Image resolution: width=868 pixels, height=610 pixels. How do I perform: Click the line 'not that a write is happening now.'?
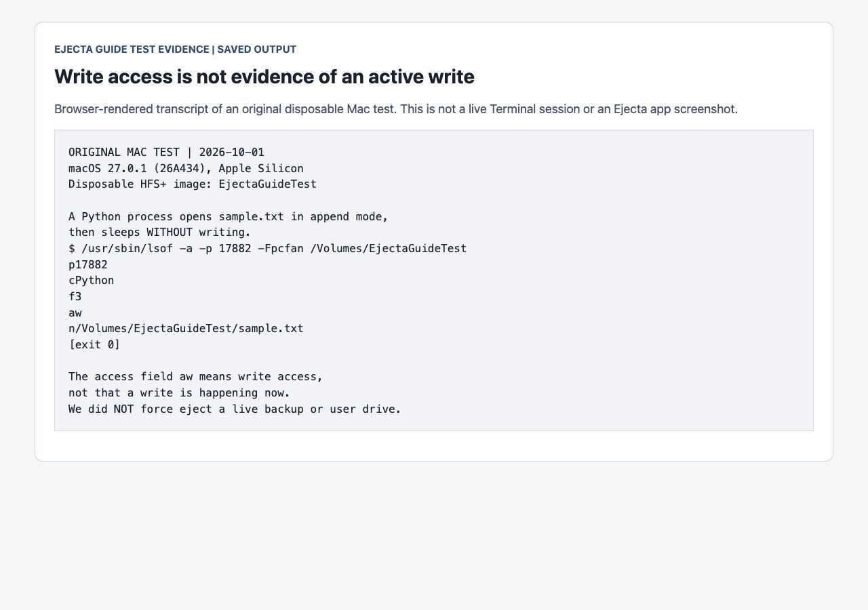tap(179, 392)
